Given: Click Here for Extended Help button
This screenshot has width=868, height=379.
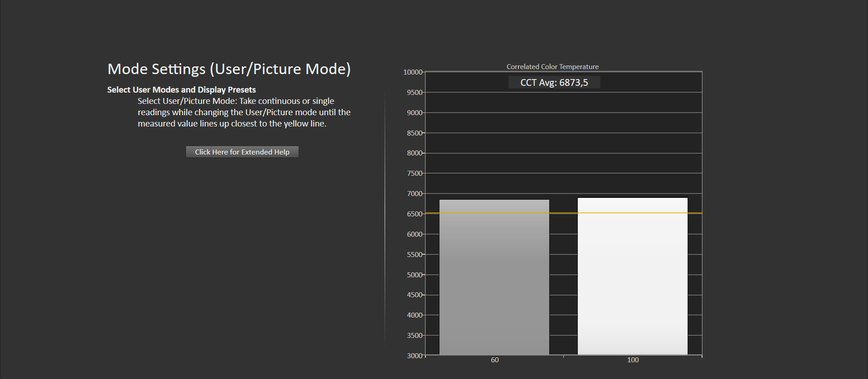Looking at the screenshot, I should [242, 152].
